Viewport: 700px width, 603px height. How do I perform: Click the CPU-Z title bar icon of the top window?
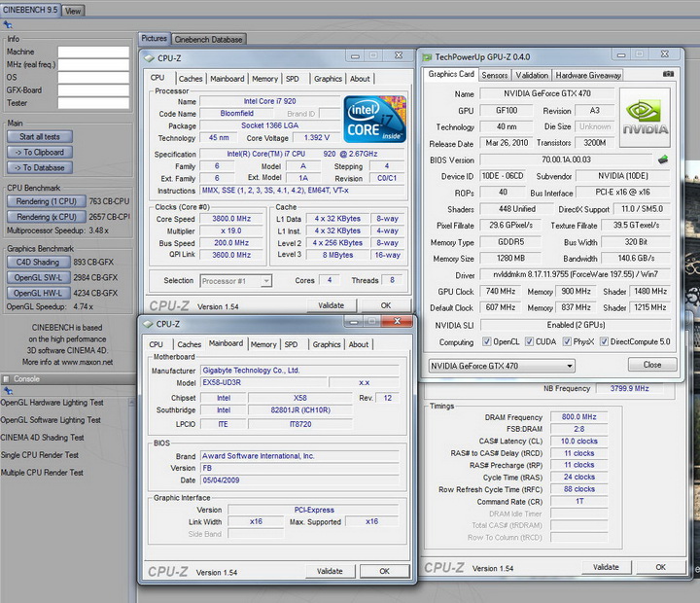click(149, 58)
